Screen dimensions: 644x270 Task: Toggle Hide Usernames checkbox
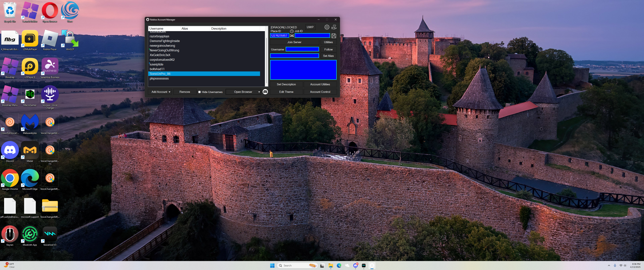tap(200, 92)
